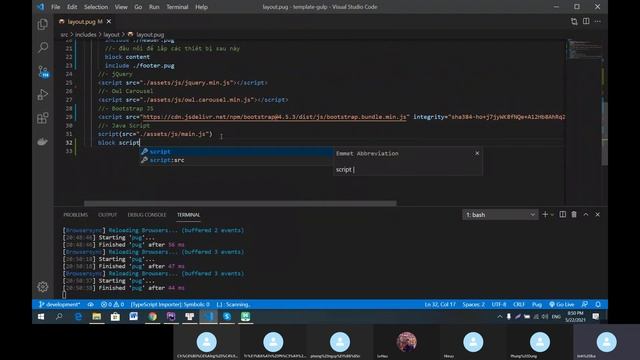Open editor More Actions ellipsis
The height and width of the screenshot is (360, 640).
coord(598,21)
